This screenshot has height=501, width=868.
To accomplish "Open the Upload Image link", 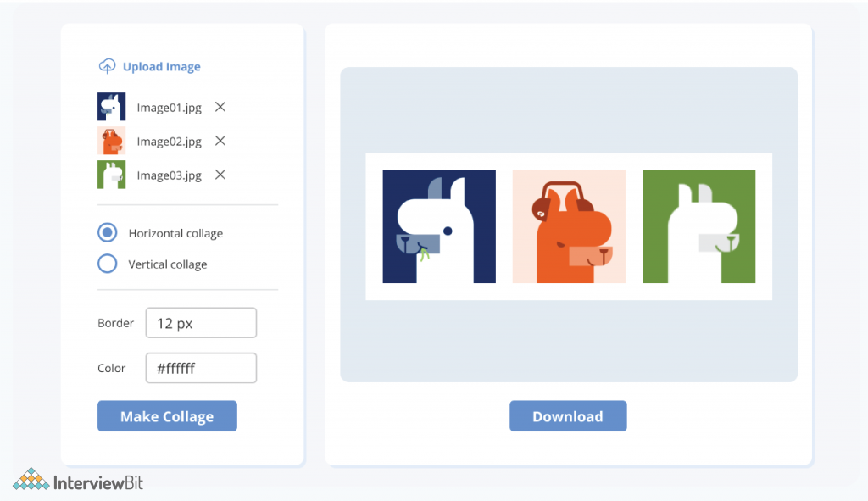I will coord(161,67).
